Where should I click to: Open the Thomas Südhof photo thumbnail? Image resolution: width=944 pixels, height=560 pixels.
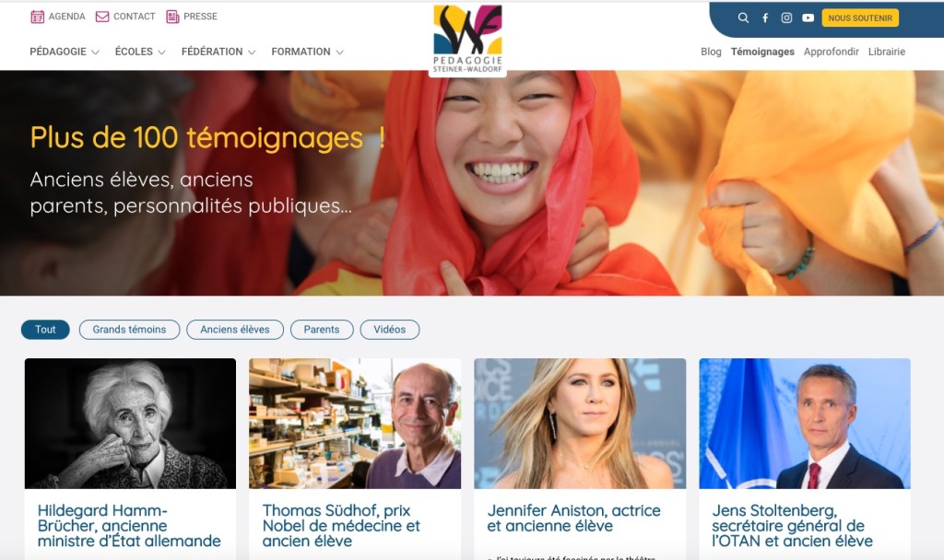355,424
